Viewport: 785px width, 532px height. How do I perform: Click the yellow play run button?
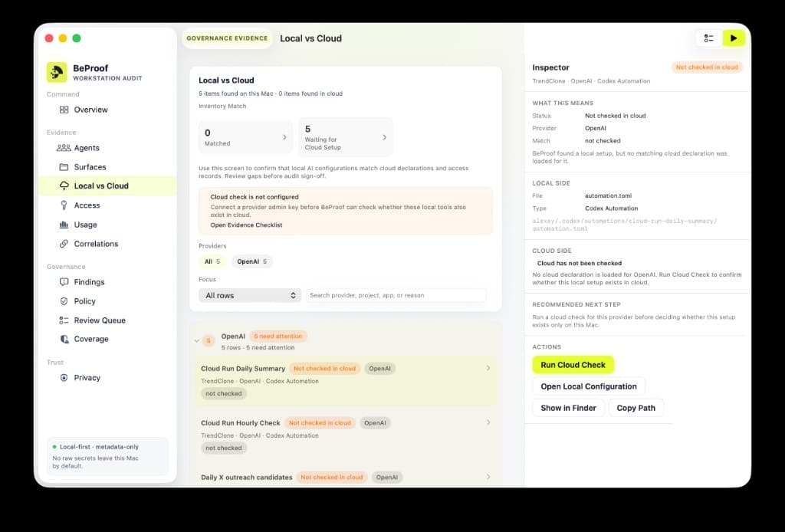tap(734, 38)
